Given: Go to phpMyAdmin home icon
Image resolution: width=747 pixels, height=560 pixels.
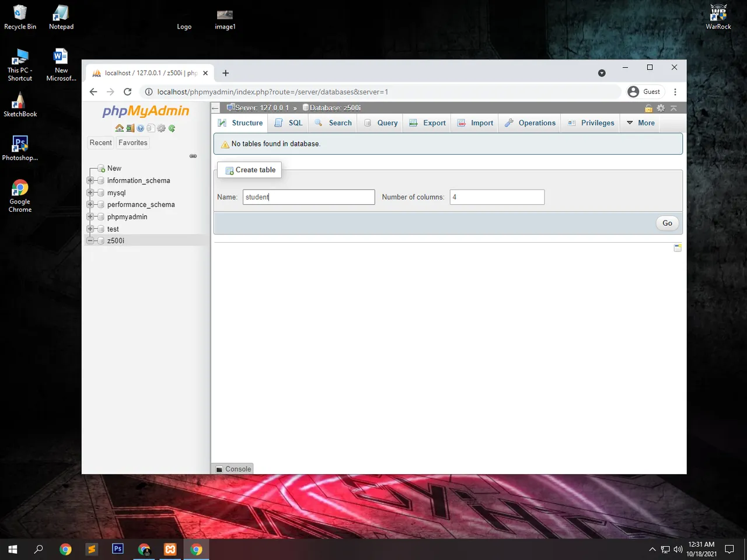Looking at the screenshot, I should click(119, 128).
